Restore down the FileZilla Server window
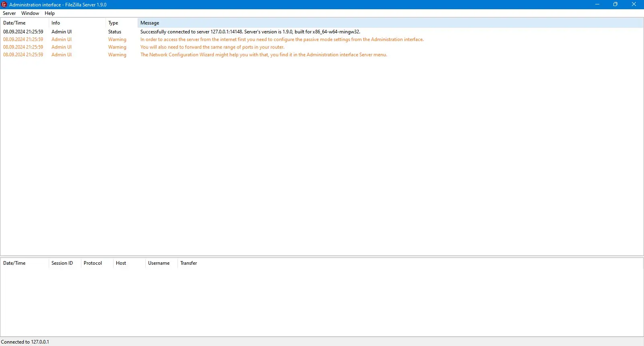The image size is (644, 346). pyautogui.click(x=615, y=4)
